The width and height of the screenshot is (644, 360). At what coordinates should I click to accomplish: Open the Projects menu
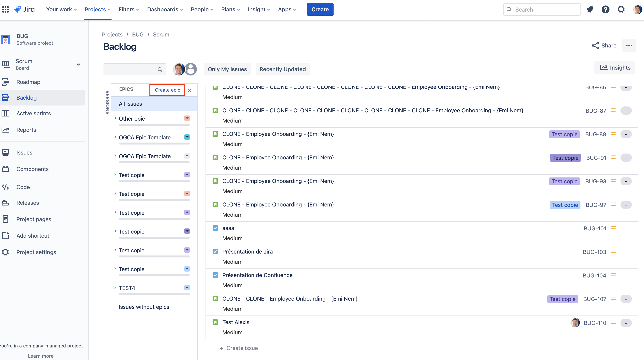97,9
